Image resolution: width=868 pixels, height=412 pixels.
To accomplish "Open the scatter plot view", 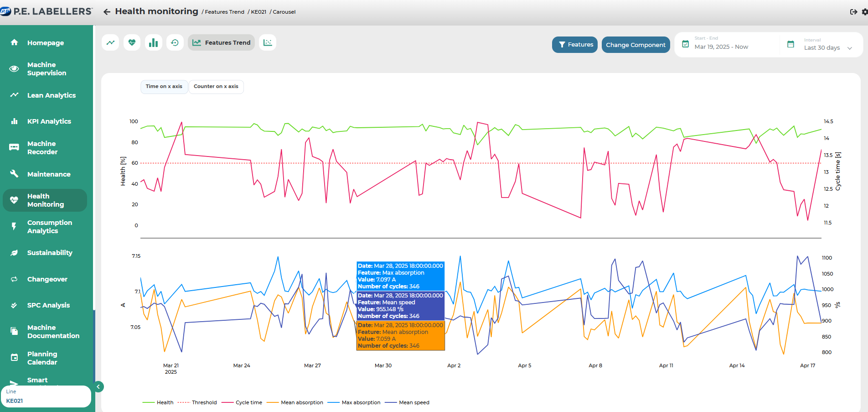I will pos(268,42).
